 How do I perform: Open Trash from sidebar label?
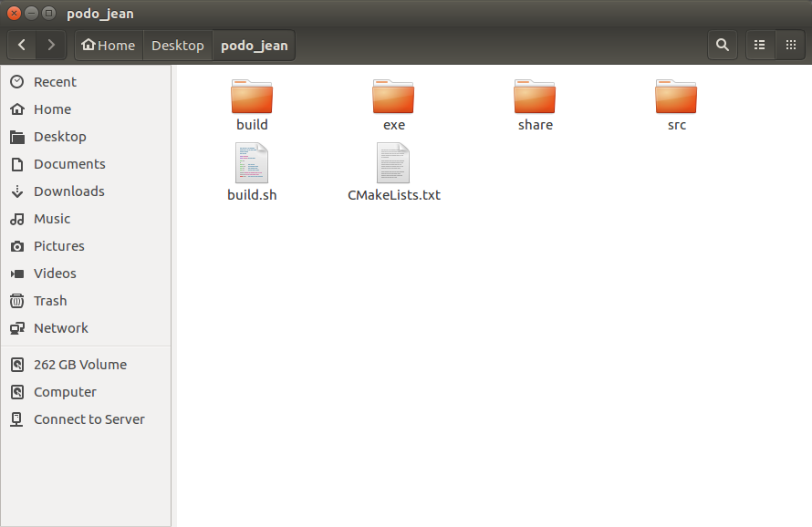tap(50, 301)
